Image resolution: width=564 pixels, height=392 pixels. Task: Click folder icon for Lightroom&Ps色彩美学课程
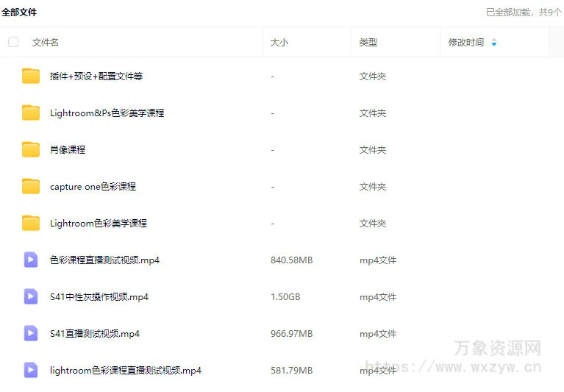31,113
